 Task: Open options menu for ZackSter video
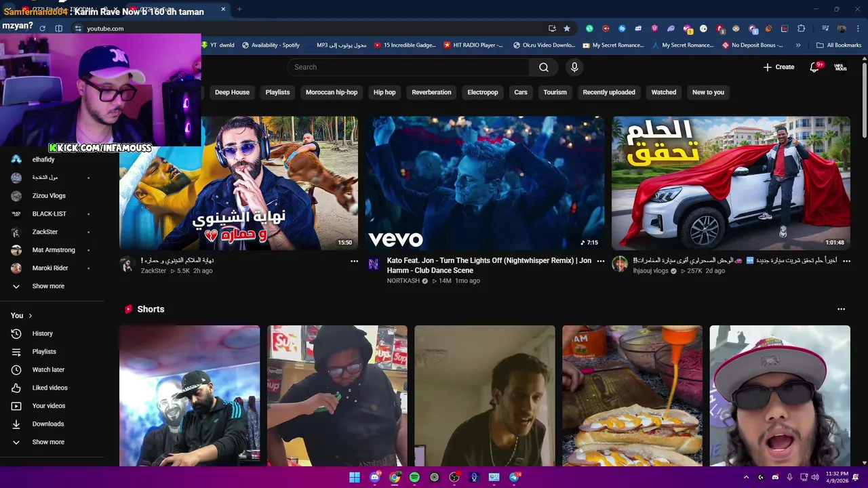(x=354, y=261)
